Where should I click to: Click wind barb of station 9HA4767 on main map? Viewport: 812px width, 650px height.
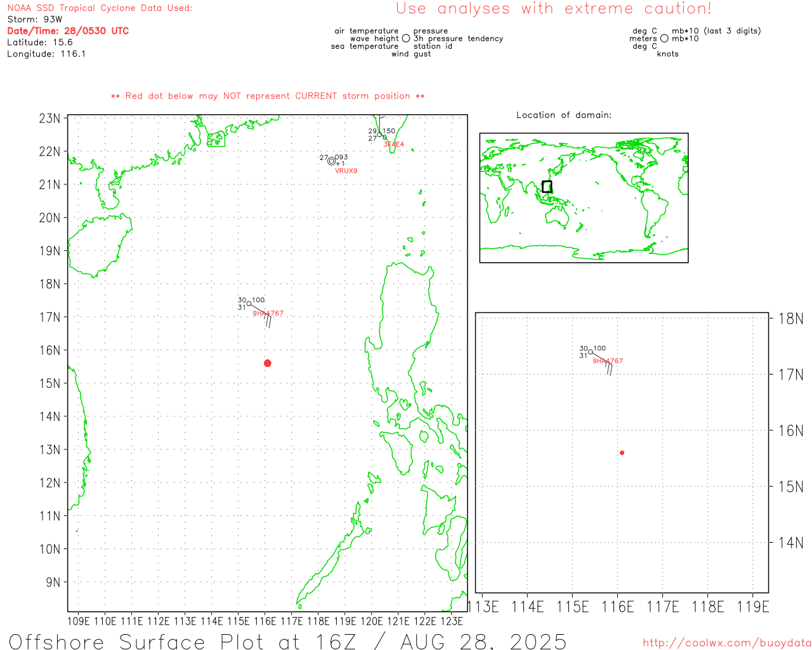click(x=261, y=315)
